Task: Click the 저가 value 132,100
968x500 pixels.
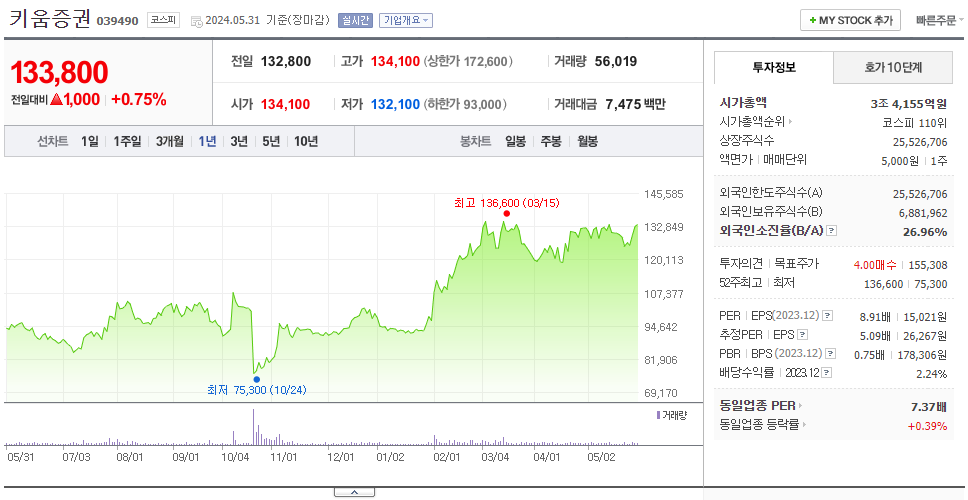Action: pyautogui.click(x=396, y=104)
